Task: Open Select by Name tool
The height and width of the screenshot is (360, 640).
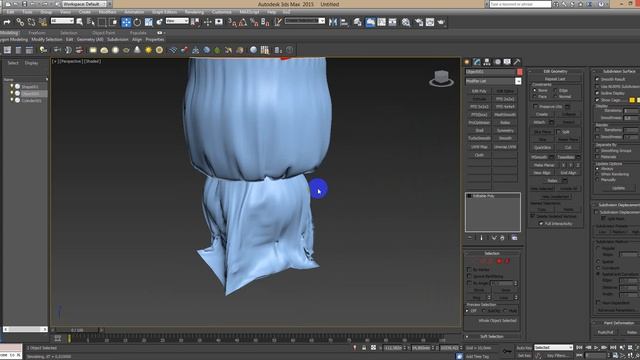Action: tap(91, 22)
